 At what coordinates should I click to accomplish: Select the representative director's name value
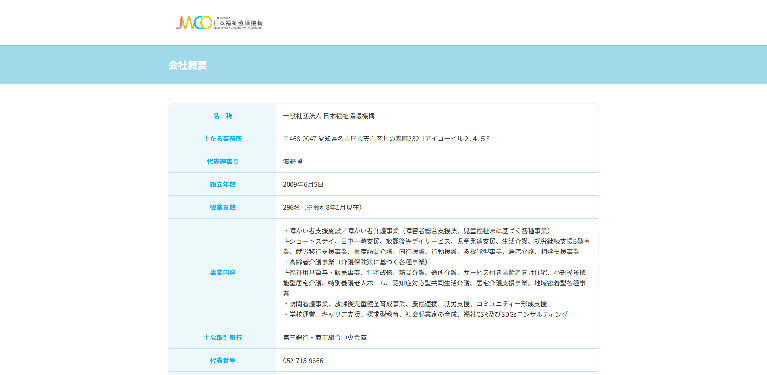pos(293,161)
